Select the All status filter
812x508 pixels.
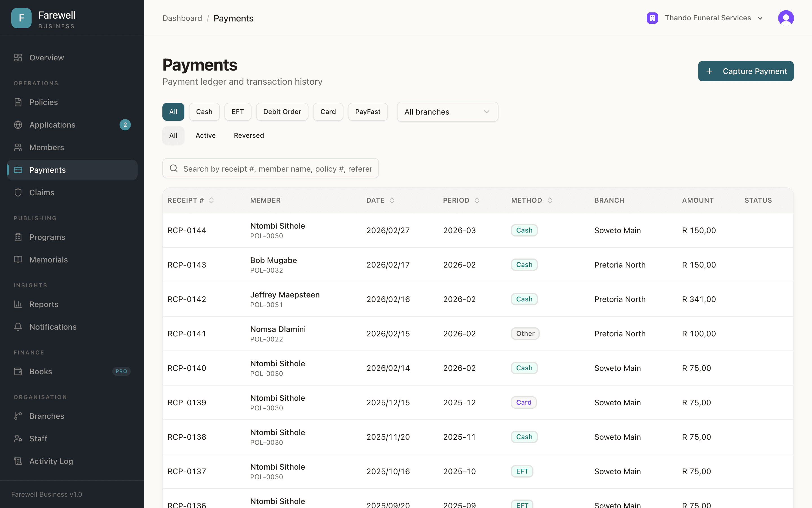tap(173, 135)
